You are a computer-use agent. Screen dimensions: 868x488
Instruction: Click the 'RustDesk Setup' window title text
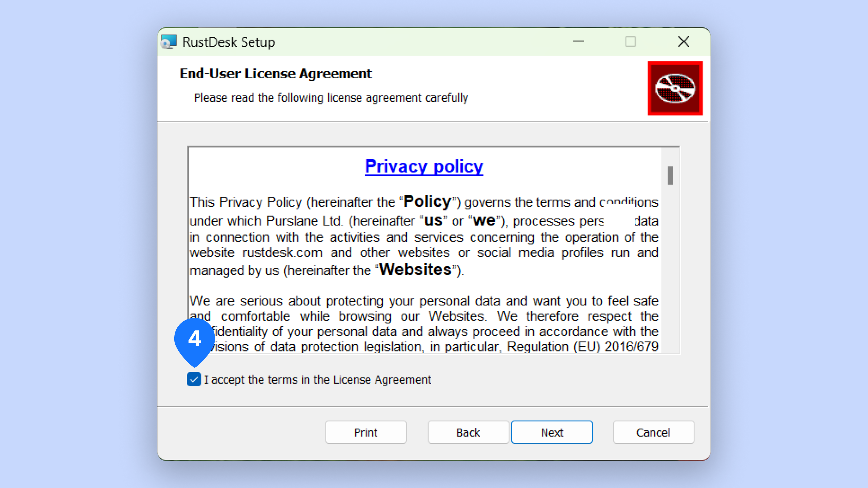point(229,42)
